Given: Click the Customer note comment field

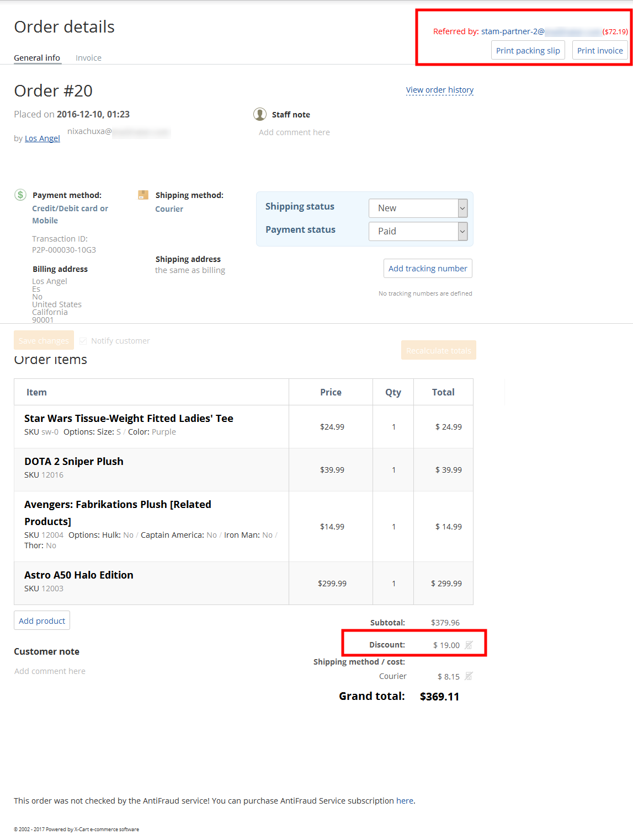Looking at the screenshot, I should [x=50, y=671].
